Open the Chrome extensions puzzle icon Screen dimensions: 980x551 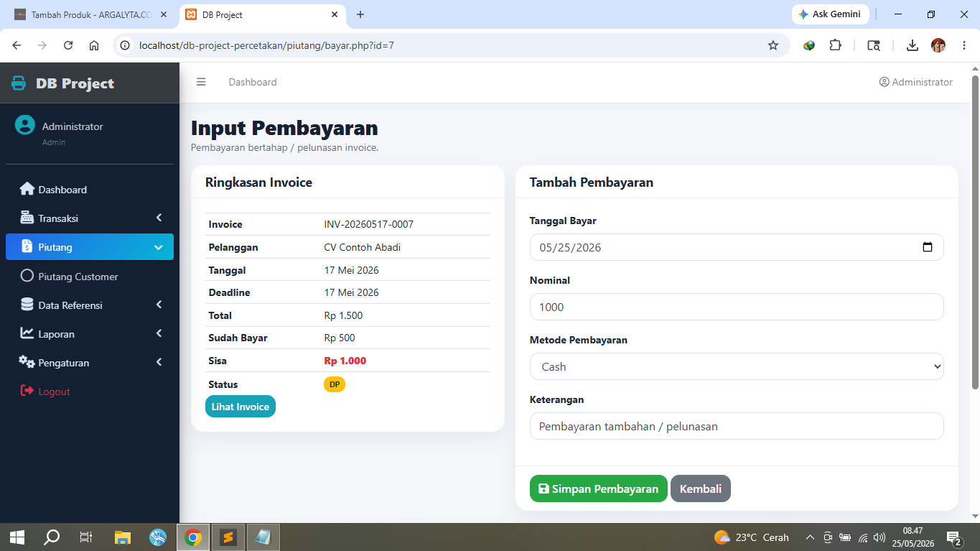click(835, 45)
